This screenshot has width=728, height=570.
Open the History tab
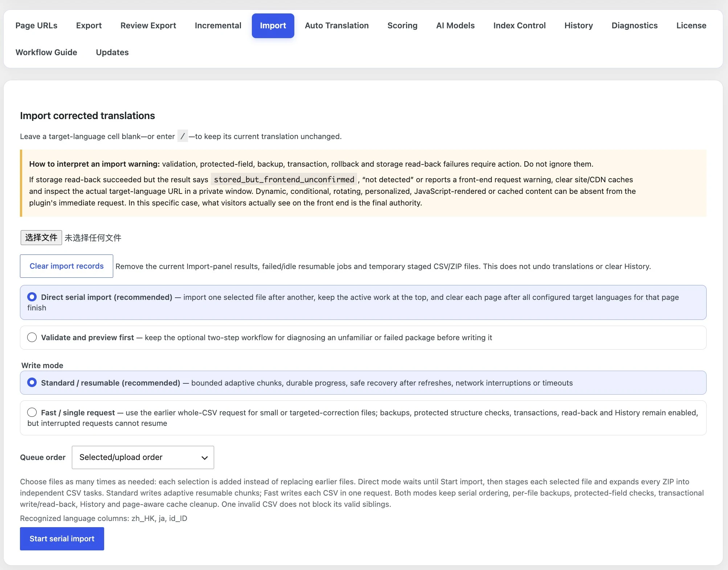tap(578, 25)
